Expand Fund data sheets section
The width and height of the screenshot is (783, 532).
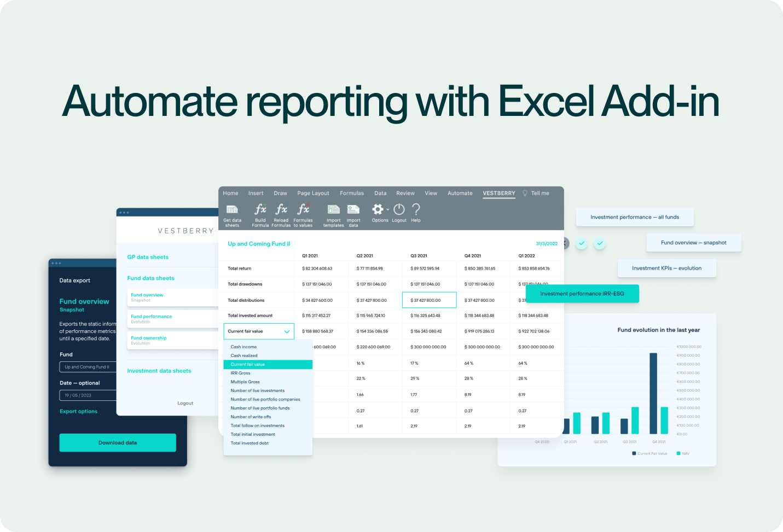tap(150, 278)
